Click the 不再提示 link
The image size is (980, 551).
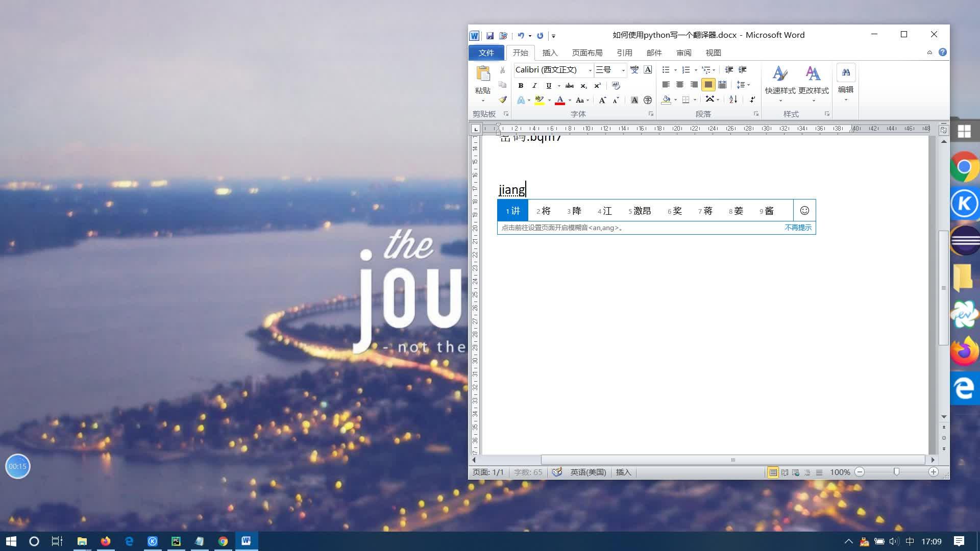[798, 228]
